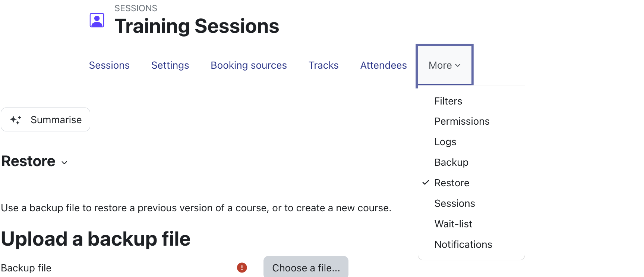Viewport: 644px width, 277px height.
Task: Switch to the Settings tab
Action: click(x=170, y=65)
